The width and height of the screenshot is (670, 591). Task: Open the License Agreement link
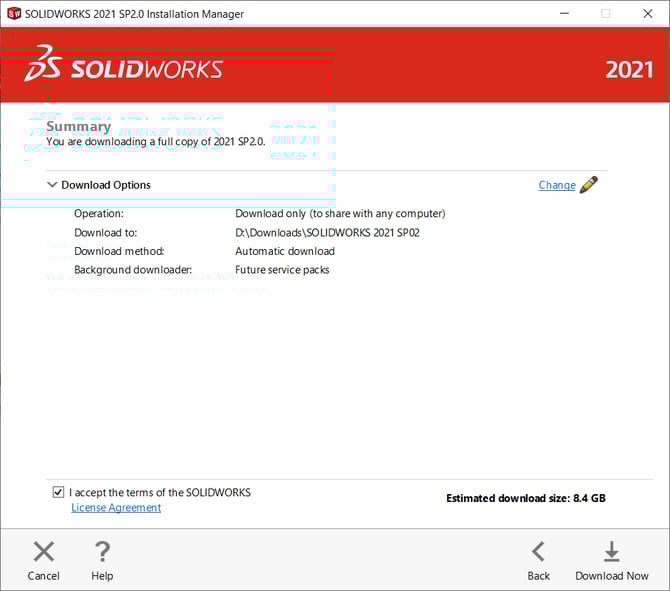[116, 508]
